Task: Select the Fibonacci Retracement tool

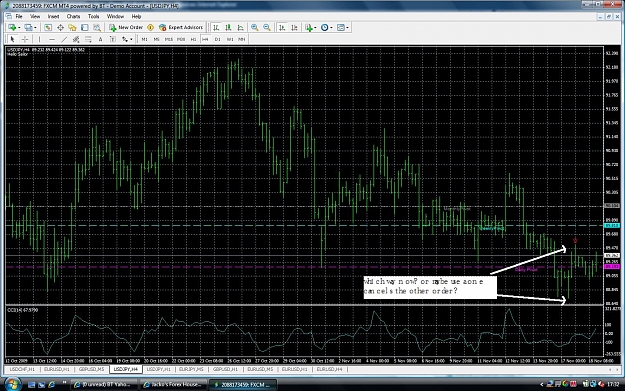Action: pos(88,39)
